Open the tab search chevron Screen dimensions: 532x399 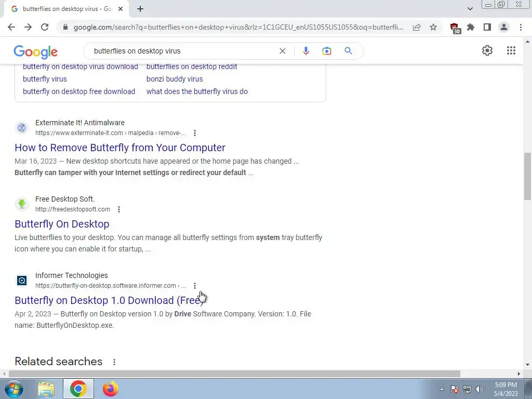coord(470,9)
